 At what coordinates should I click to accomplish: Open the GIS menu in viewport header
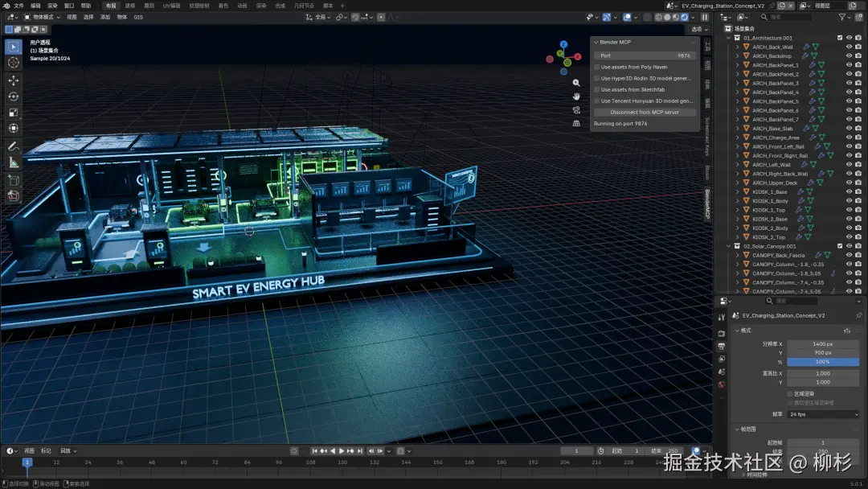coord(138,17)
